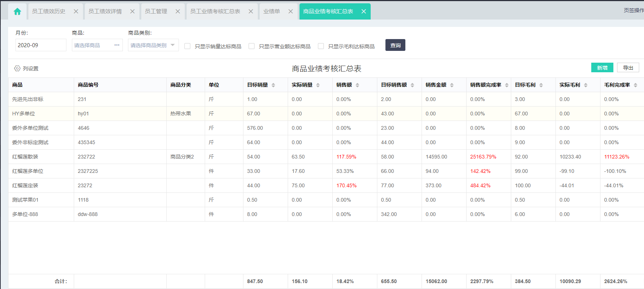Open product picker ellipsis icon
Image resolution: width=644 pixels, height=289 pixels.
(x=117, y=45)
